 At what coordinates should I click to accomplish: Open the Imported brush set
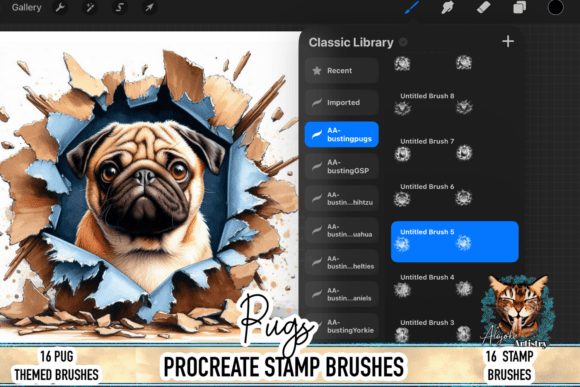pyautogui.click(x=341, y=102)
